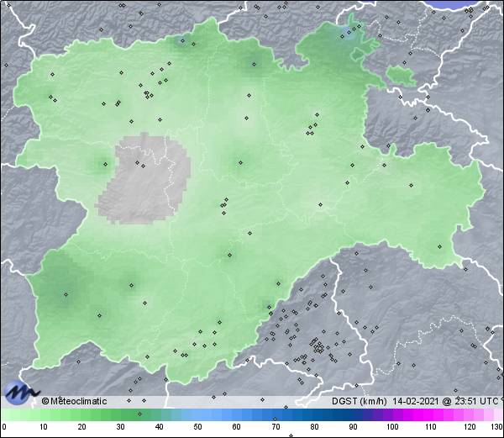Click scale label 70
The image size is (504, 438).
coord(276,427)
